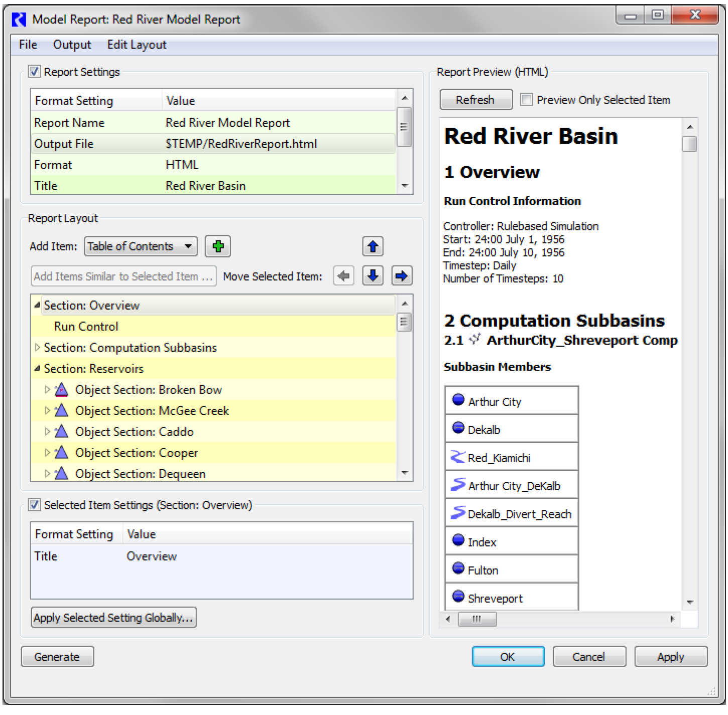Open the Output menu
This screenshot has width=728, height=715.
coord(72,45)
